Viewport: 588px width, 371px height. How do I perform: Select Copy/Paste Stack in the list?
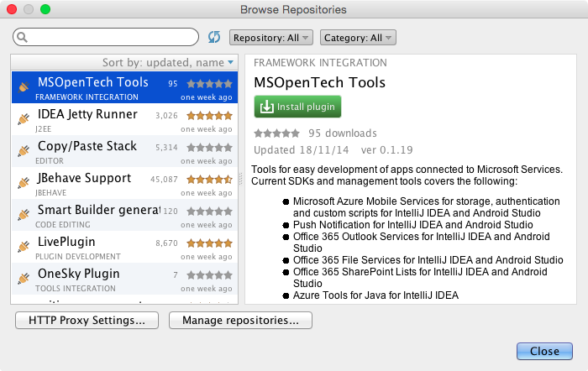coord(124,151)
